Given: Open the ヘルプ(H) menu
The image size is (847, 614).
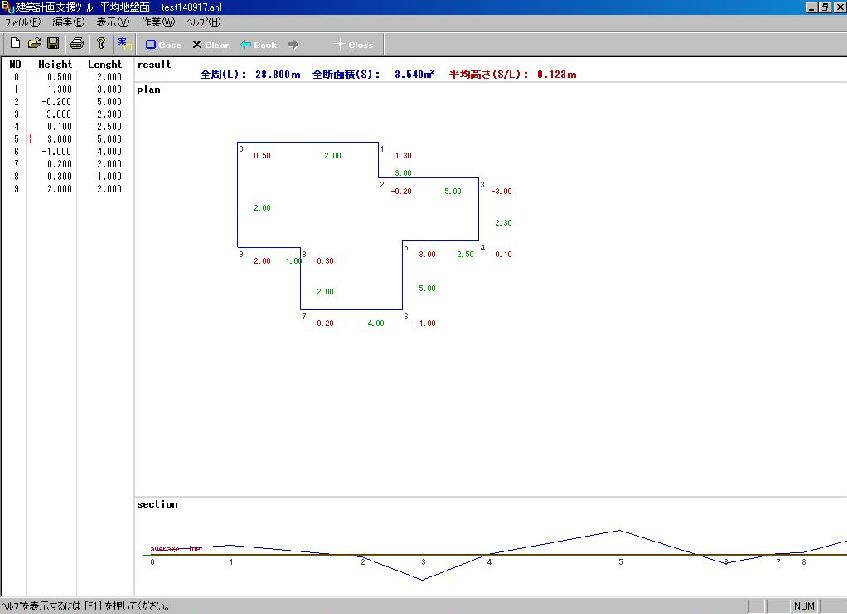Looking at the screenshot, I should (203, 22).
